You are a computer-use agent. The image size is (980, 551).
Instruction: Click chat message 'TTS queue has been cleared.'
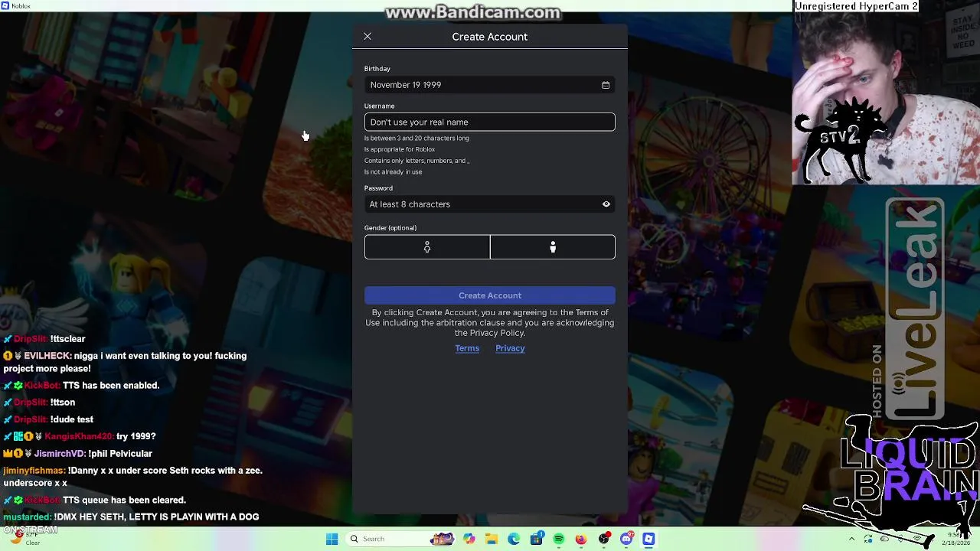point(124,500)
